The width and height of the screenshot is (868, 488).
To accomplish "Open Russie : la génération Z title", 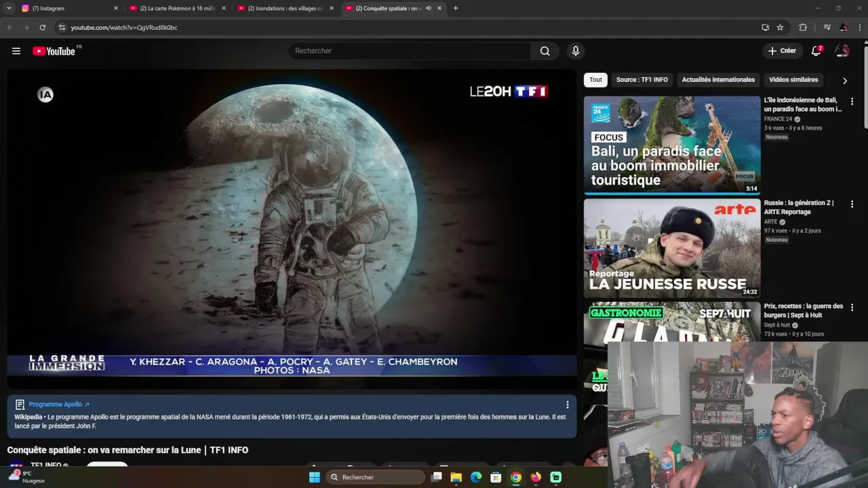I will click(x=799, y=207).
